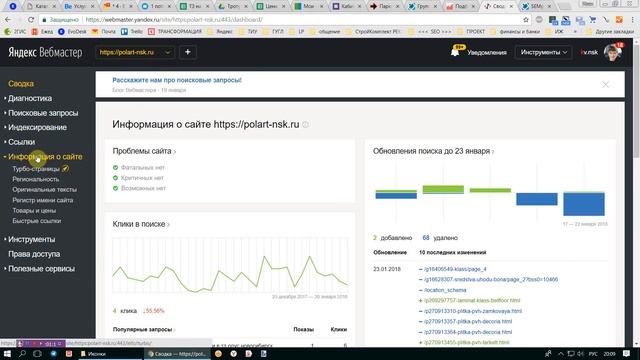The height and width of the screenshot is (360, 640).
Task: Open Региональность in sidebar
Action: (36, 179)
